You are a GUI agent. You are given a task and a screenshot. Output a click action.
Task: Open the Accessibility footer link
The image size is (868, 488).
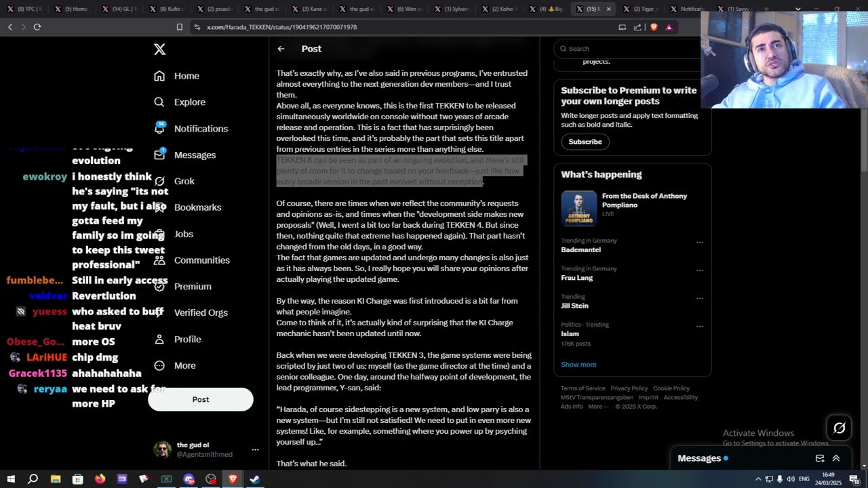(x=680, y=397)
